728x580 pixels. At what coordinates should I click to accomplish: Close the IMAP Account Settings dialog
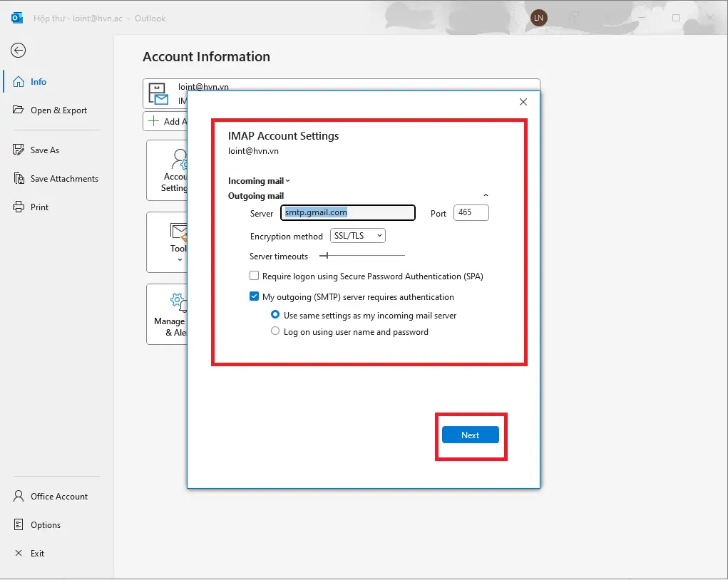523,102
